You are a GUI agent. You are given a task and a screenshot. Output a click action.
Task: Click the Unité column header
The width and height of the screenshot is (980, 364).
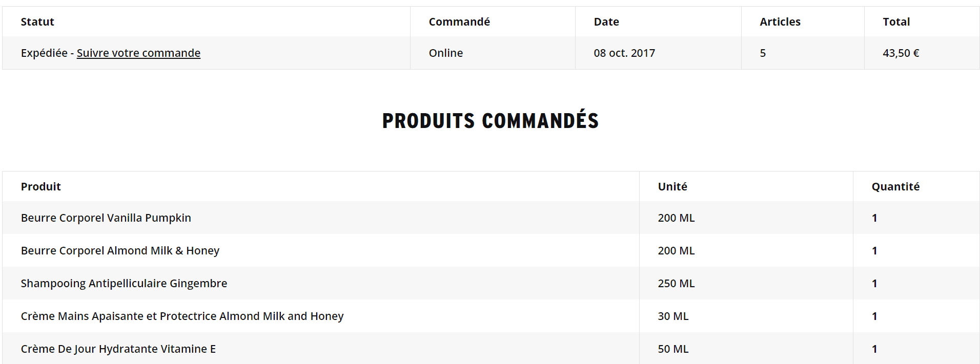pyautogui.click(x=672, y=186)
